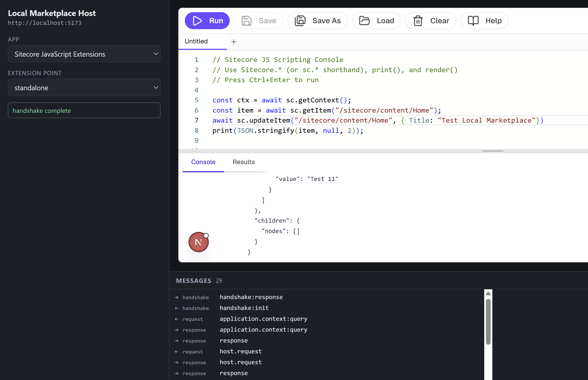Click the comment '// Sitecore JS Scripting Console'

[278, 60]
